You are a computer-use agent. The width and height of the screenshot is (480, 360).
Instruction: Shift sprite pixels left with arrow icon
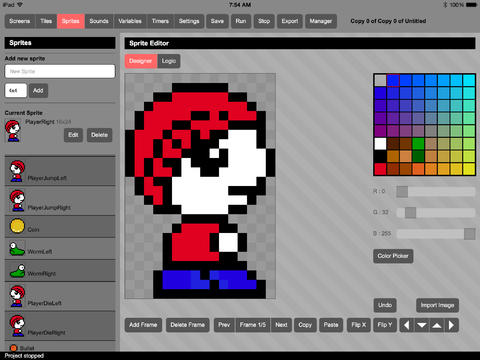coord(406,325)
